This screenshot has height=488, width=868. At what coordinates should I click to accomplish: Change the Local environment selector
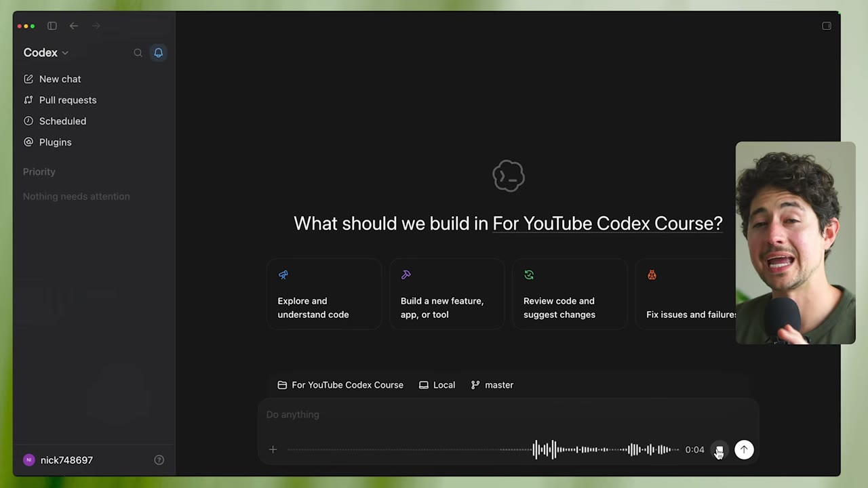(x=437, y=385)
